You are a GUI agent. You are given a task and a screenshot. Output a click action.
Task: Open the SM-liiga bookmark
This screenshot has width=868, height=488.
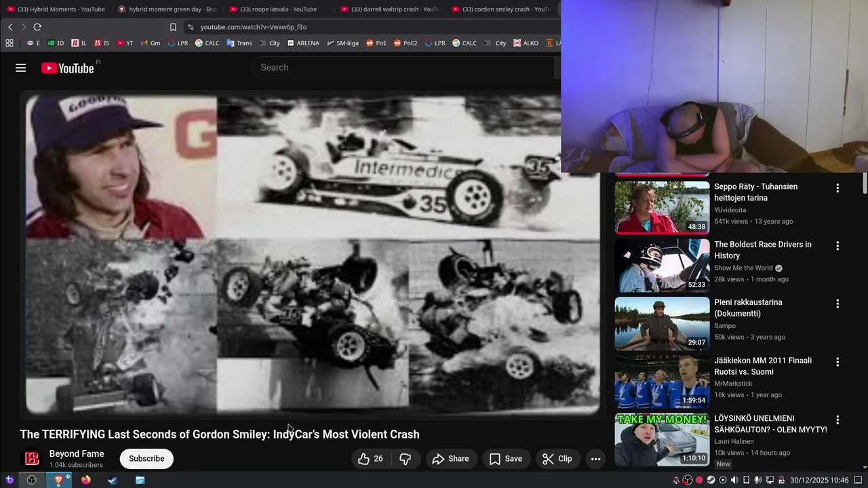coord(343,43)
